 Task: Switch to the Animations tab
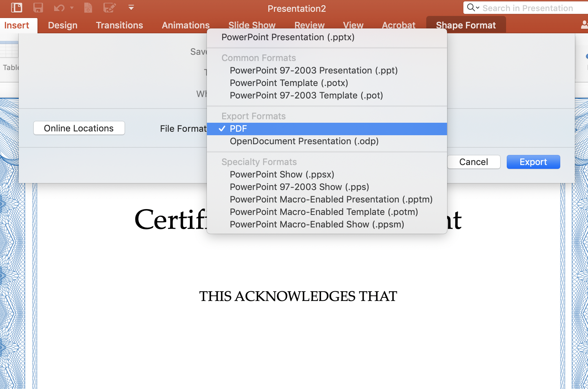(x=186, y=25)
